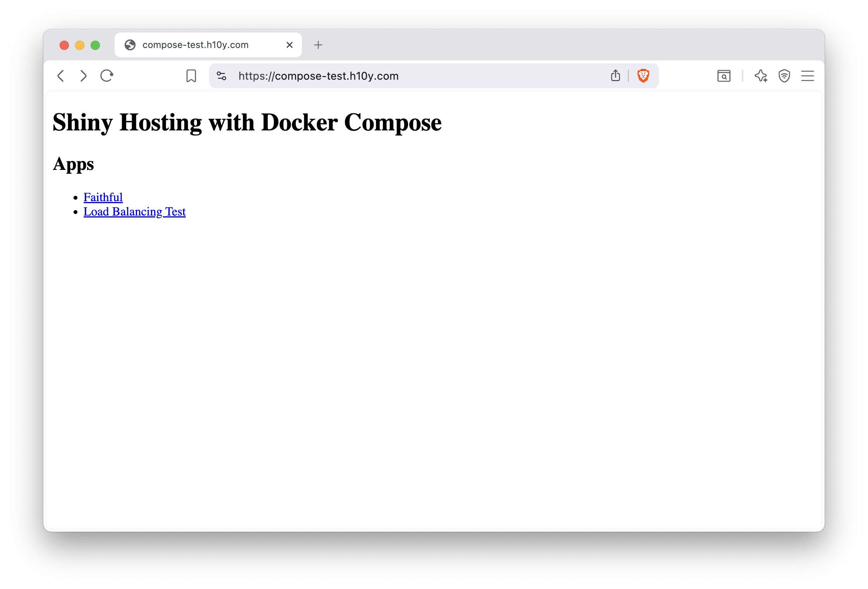Close the compose-test tab
This screenshot has height=589, width=868.
pyautogui.click(x=289, y=45)
